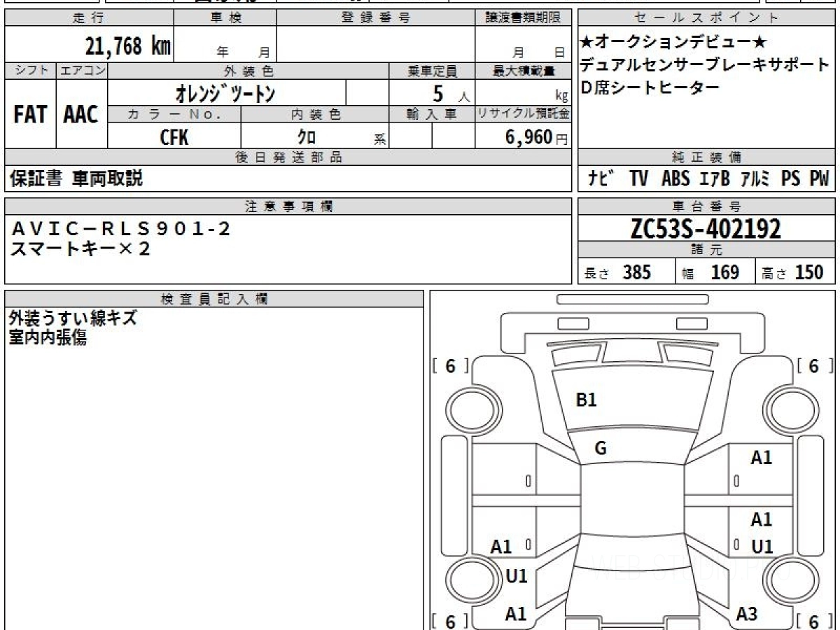Select the 純正装備 header
Viewport: 840px width, 630px height.
pos(706,157)
